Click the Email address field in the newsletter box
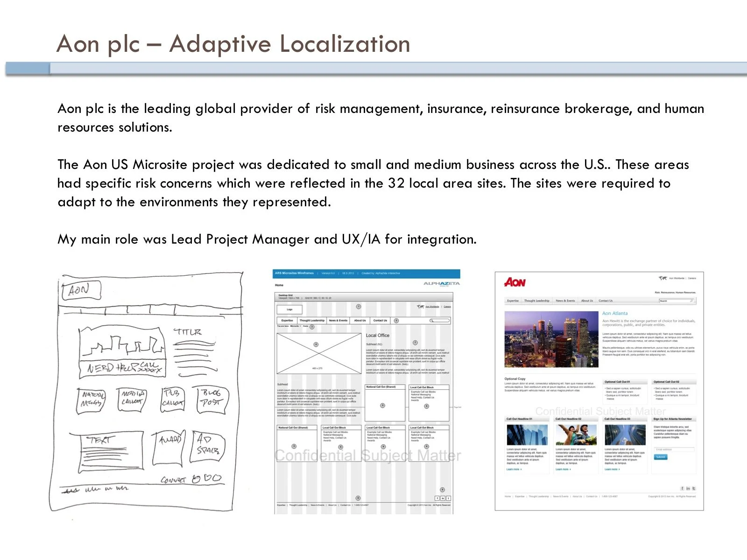 click(x=674, y=449)
